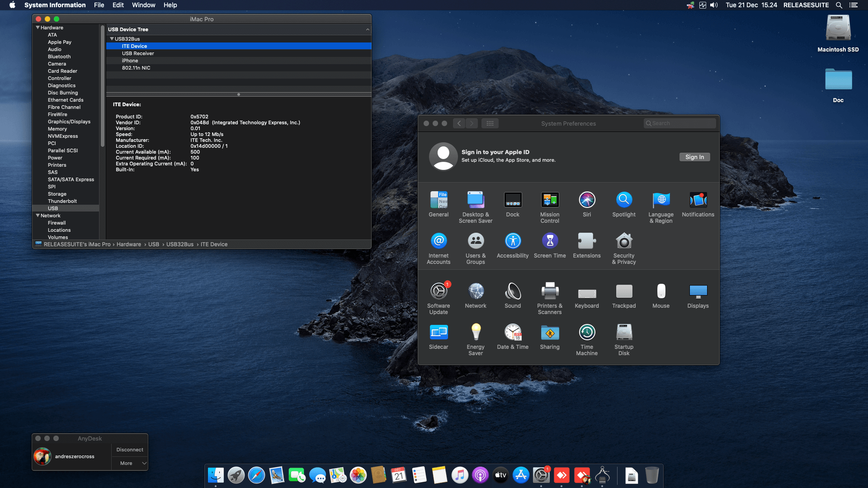This screenshot has width=868, height=488.
Task: Open Software Update preferences
Action: (439, 299)
